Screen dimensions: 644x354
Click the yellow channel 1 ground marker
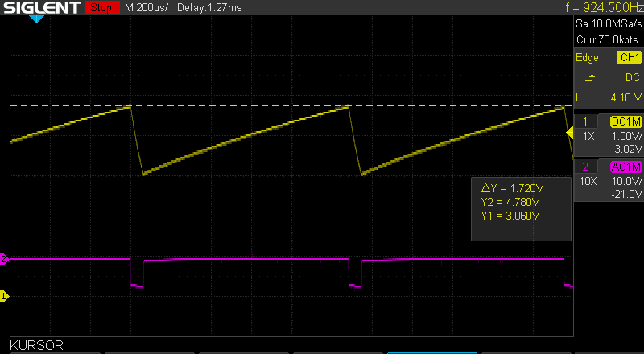point(4,296)
